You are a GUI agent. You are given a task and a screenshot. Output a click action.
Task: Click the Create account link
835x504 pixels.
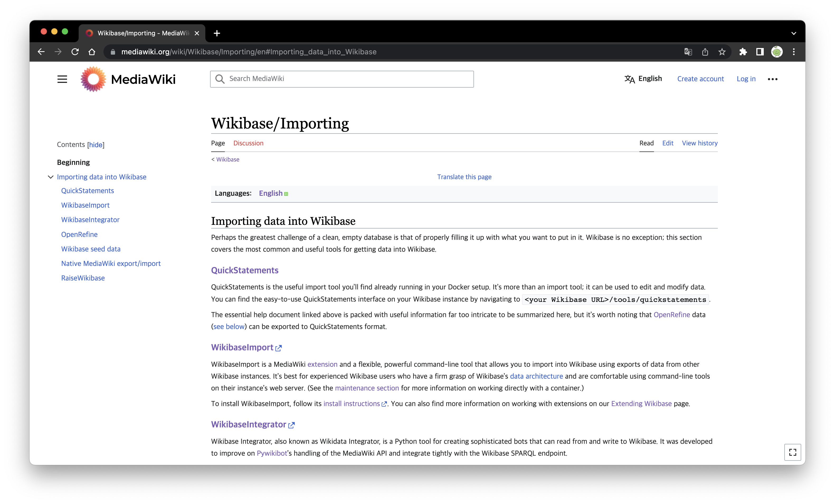tap(700, 79)
